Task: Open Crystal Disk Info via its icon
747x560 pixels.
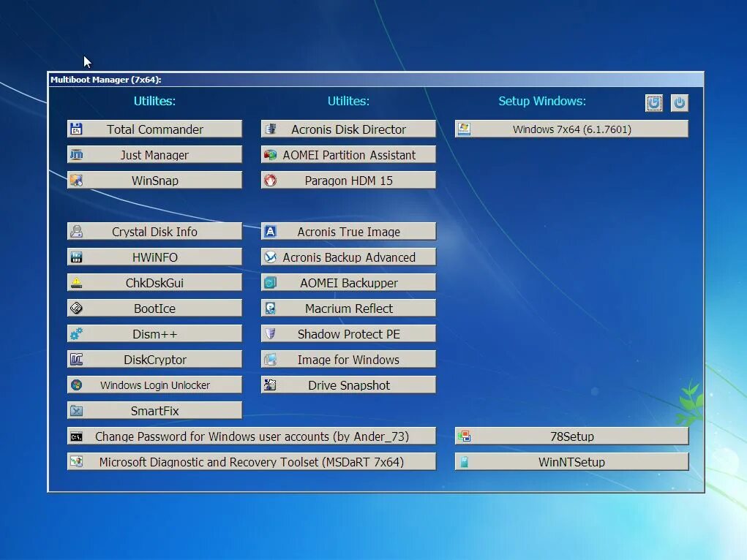Action: pos(76,232)
